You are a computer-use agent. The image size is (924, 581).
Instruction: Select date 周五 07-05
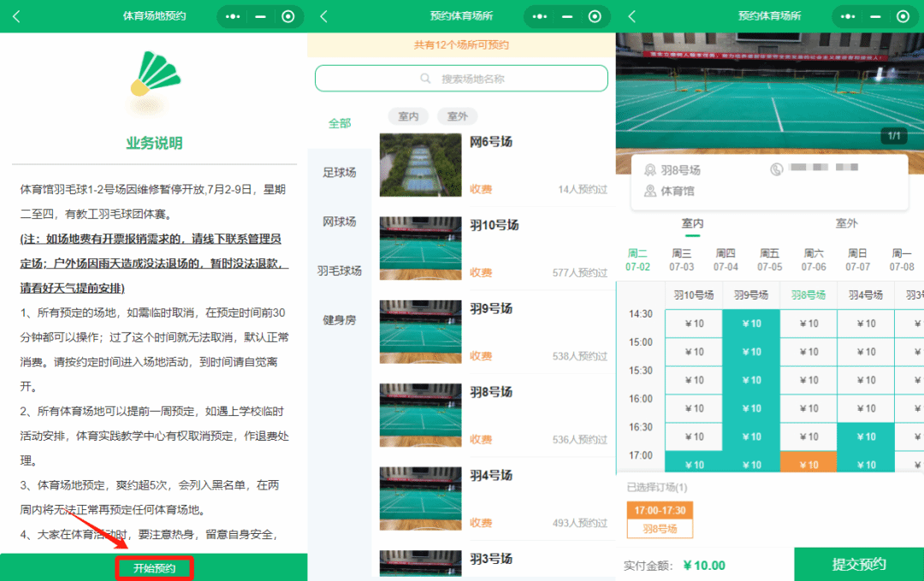pyautogui.click(x=770, y=260)
